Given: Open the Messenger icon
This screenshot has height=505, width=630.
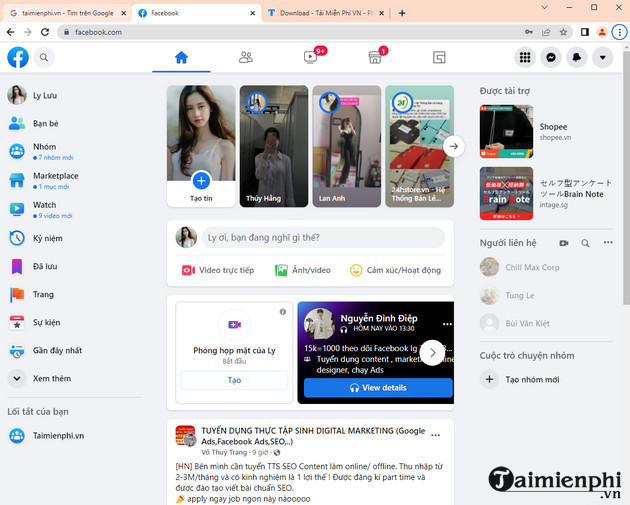Looking at the screenshot, I should [x=551, y=57].
